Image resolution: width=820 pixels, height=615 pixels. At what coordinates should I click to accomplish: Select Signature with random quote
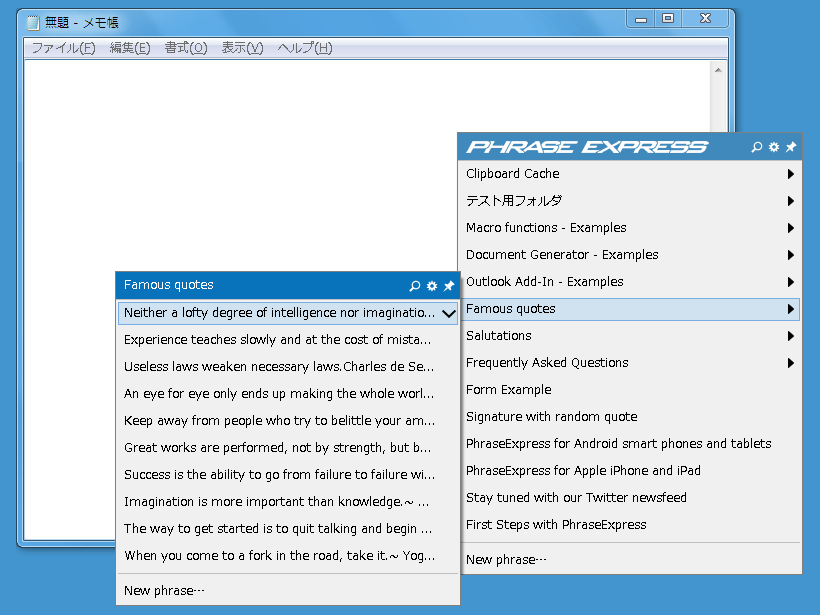point(630,417)
